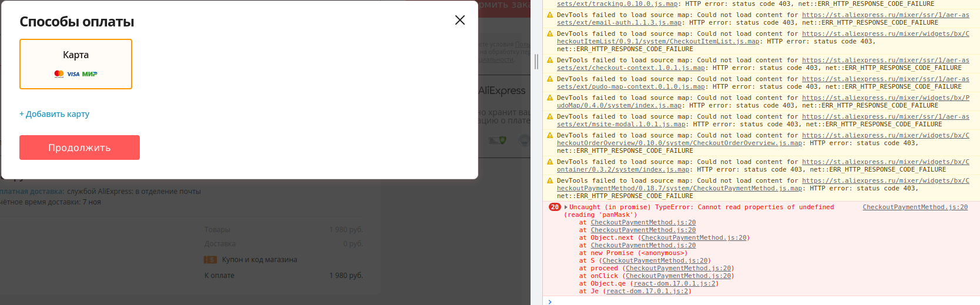980x305 pixels.
Task: Open the proceed stack frame link
Action: coord(679,269)
